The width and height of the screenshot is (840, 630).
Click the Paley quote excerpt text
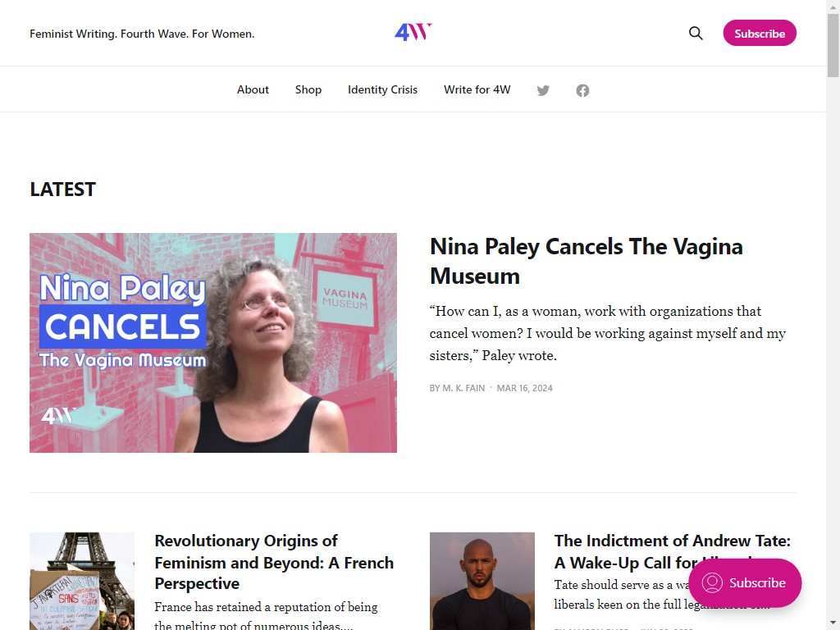(x=607, y=333)
